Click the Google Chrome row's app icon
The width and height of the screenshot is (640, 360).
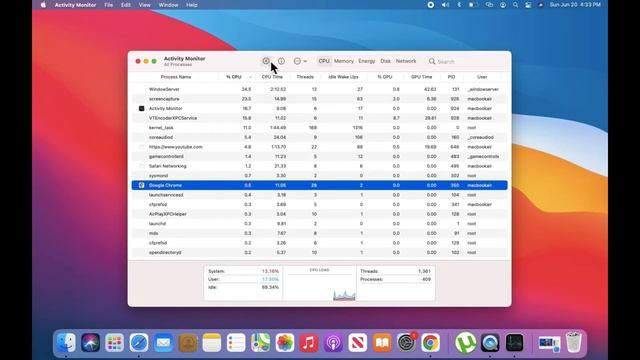pos(142,185)
